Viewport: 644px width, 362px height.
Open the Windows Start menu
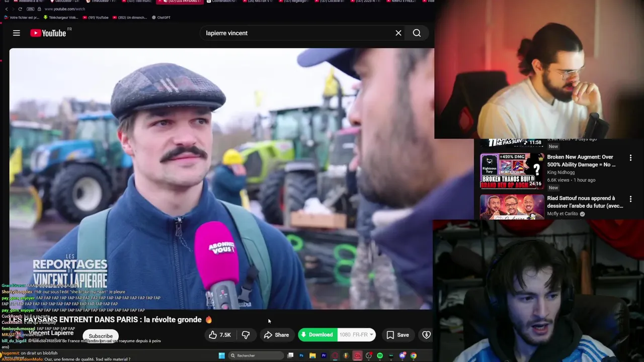click(221, 355)
